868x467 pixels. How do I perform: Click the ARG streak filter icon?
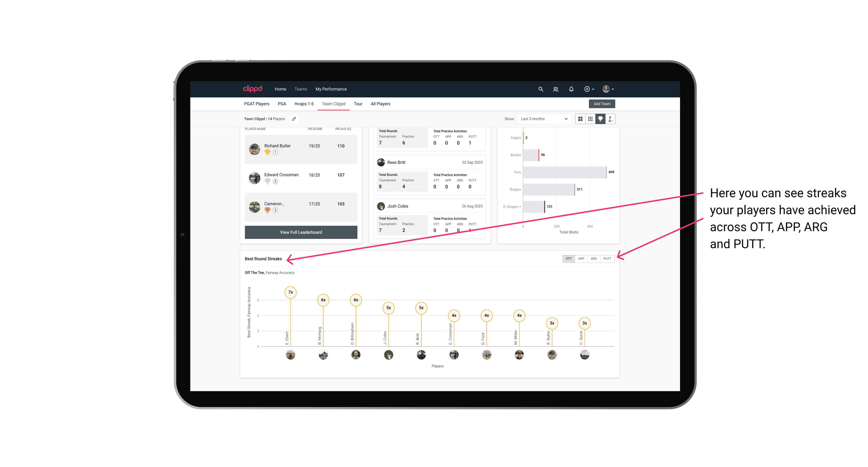pos(594,258)
